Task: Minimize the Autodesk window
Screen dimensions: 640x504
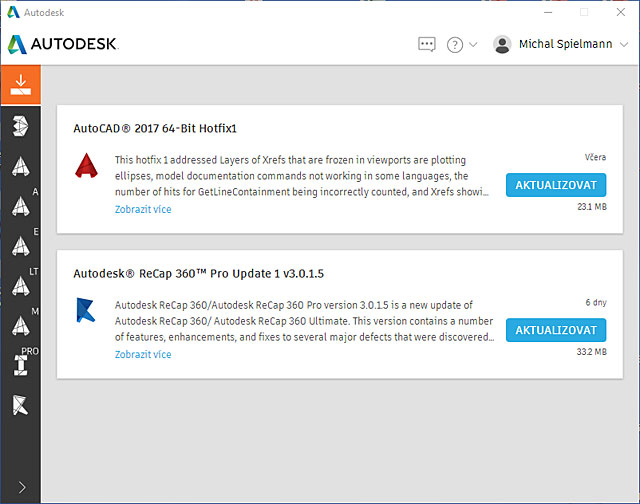Action: pos(548,12)
